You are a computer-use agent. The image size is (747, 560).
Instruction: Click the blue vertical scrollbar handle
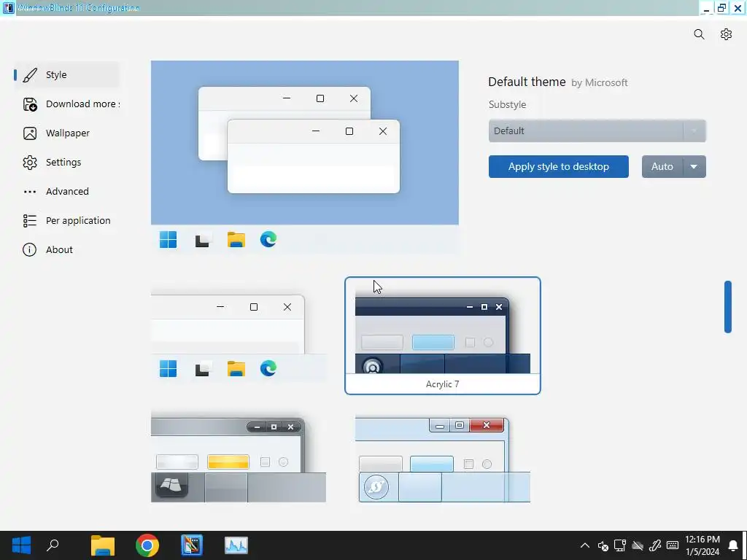(727, 307)
